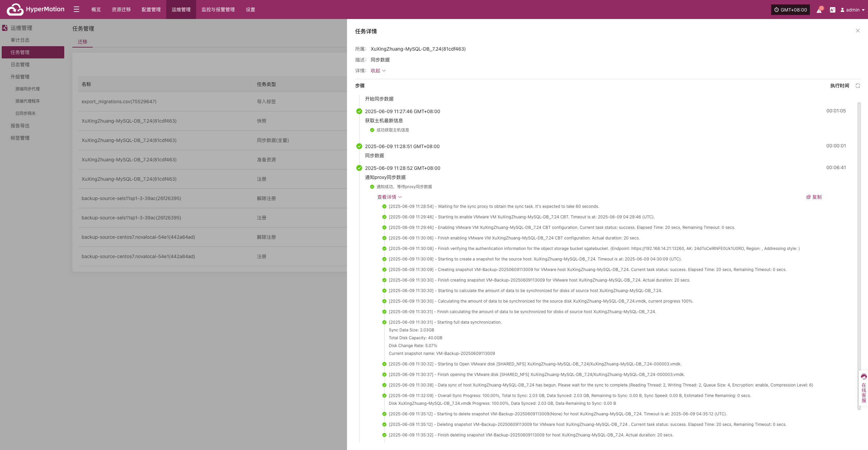Go to 审计日志 in sidebar
Screen dimensions: 868x450
33,40
